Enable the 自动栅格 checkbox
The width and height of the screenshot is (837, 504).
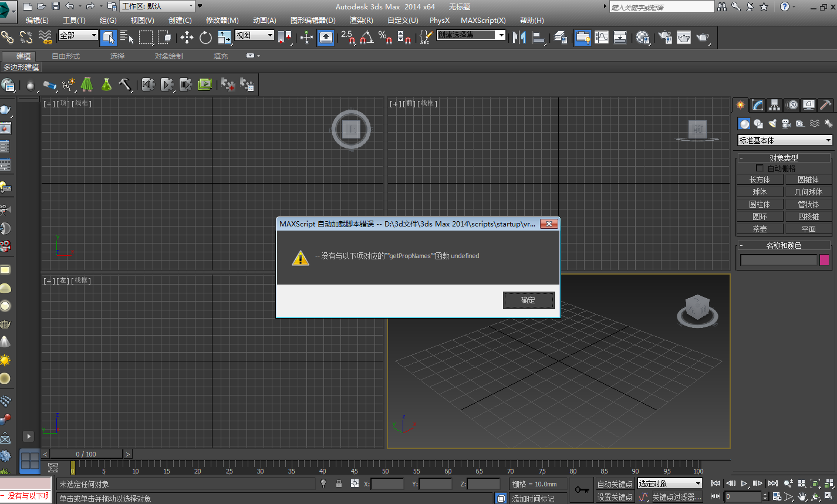(760, 168)
